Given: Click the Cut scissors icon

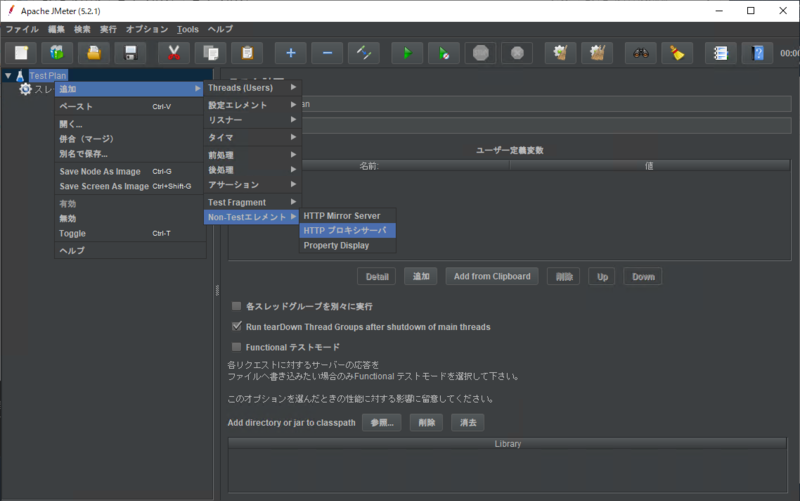Looking at the screenshot, I should coord(174,53).
